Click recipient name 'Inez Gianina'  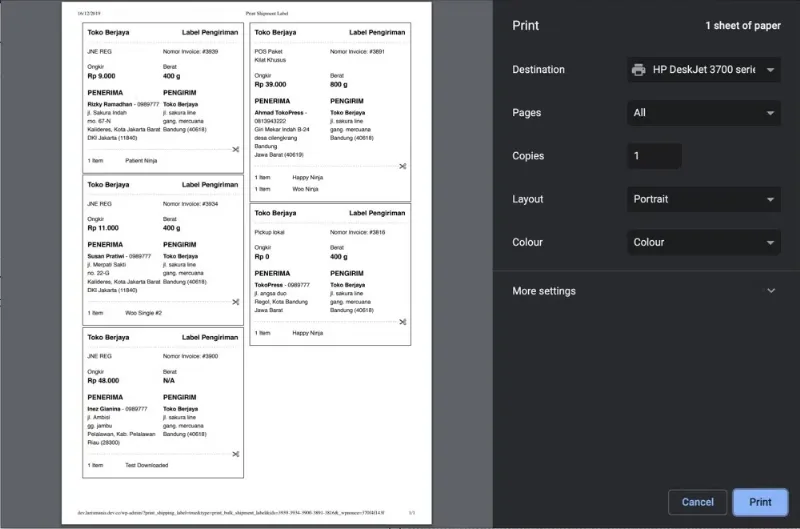point(104,409)
